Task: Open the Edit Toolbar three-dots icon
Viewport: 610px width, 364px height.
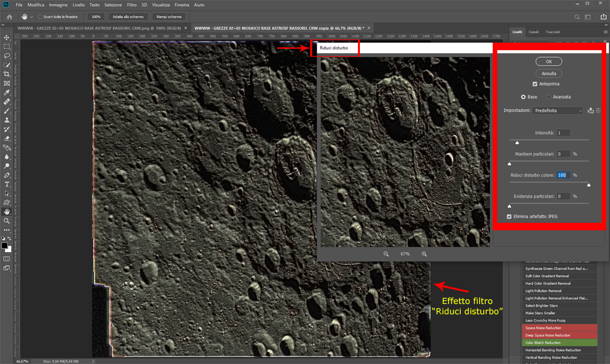Action: [x=7, y=230]
